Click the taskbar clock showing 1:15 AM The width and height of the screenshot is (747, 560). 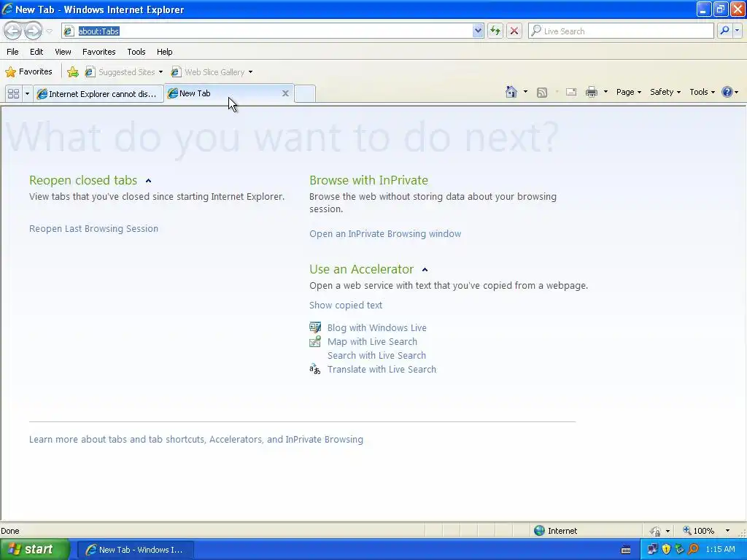point(720,549)
